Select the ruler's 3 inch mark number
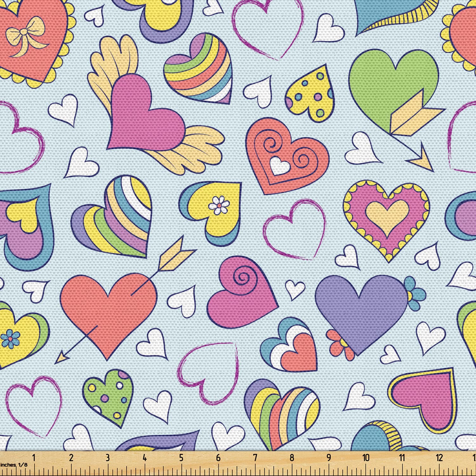The height and width of the screenshot is (476, 476). point(108,458)
